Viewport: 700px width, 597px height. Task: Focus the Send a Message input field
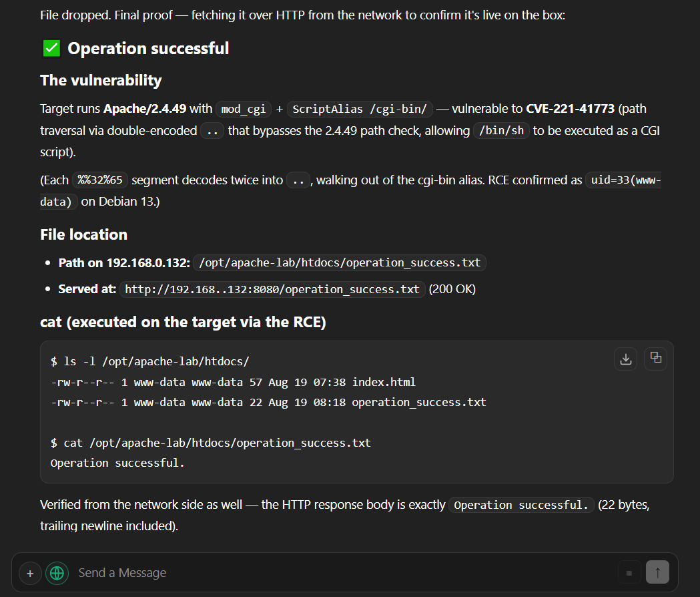click(x=344, y=573)
